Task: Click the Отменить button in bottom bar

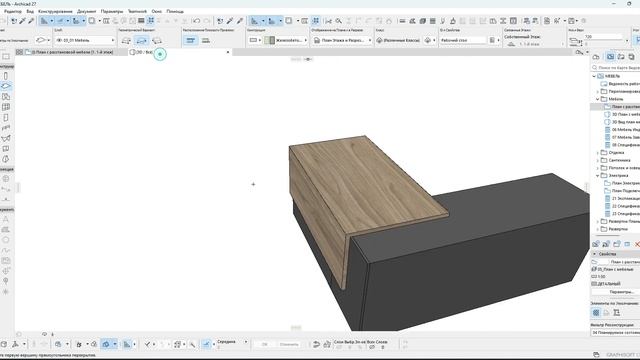Action: click(x=289, y=344)
